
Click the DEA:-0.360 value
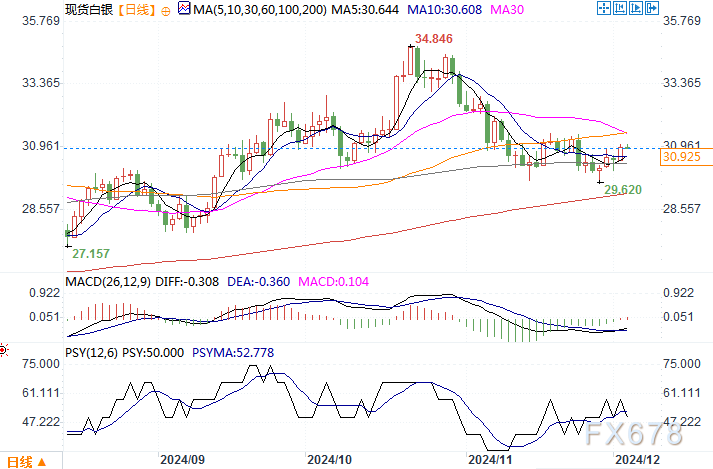coord(258,282)
